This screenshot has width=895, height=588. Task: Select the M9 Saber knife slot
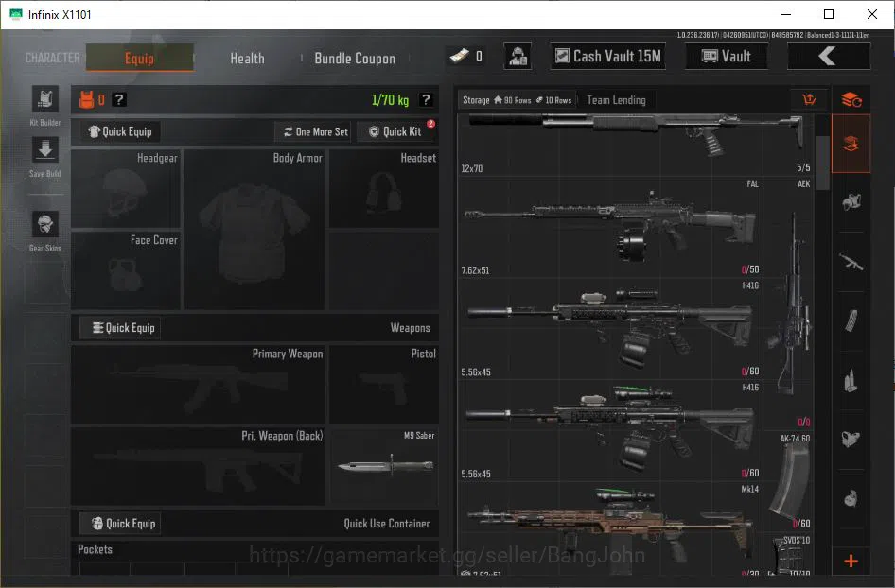click(x=384, y=465)
